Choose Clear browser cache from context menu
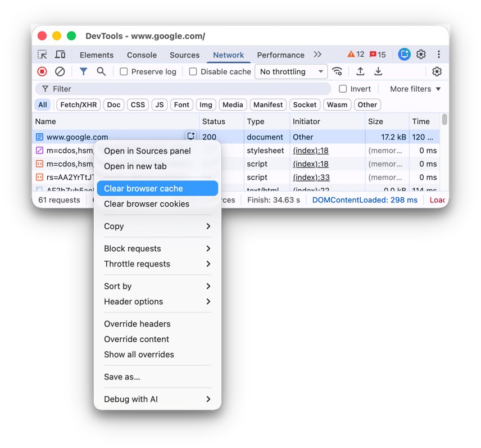481x448 pixels. [157, 188]
